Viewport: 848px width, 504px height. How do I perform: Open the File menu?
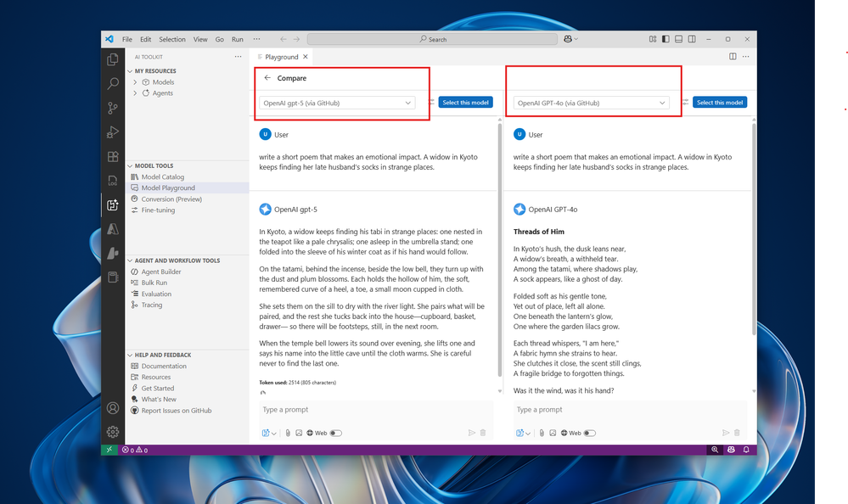127,39
